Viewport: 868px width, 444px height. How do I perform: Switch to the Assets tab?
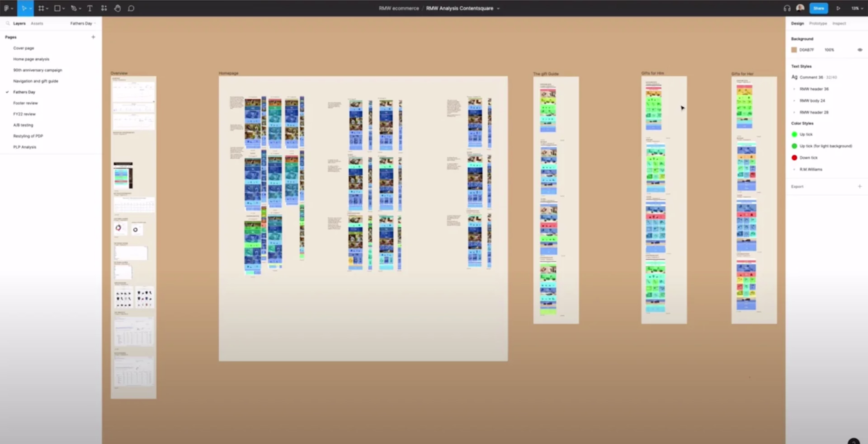point(37,23)
